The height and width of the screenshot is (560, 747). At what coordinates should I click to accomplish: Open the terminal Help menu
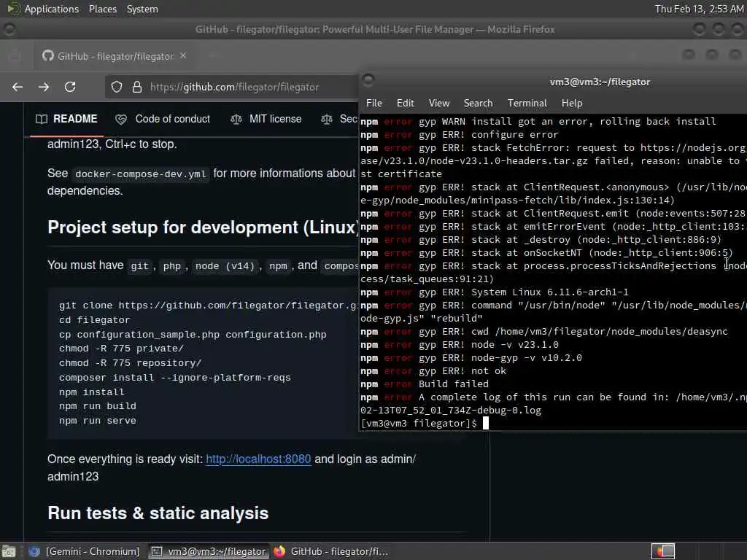(x=572, y=103)
